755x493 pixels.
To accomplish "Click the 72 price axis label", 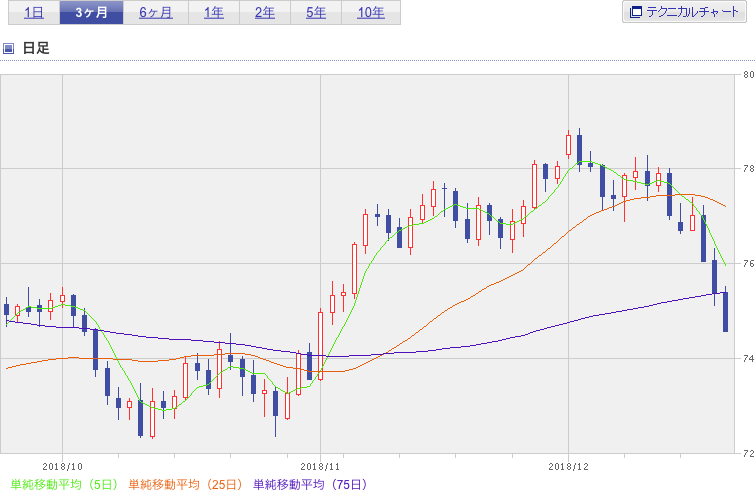I will [748, 454].
